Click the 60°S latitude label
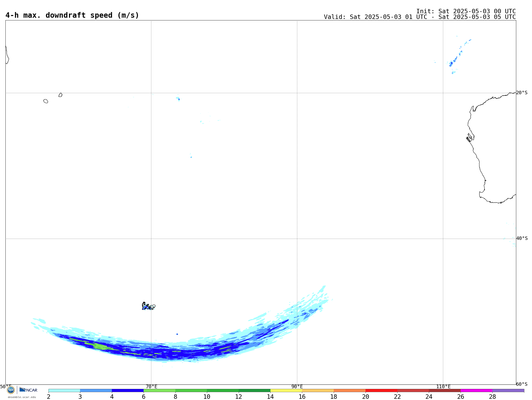Screen dimensions: 532x400 point(522,384)
